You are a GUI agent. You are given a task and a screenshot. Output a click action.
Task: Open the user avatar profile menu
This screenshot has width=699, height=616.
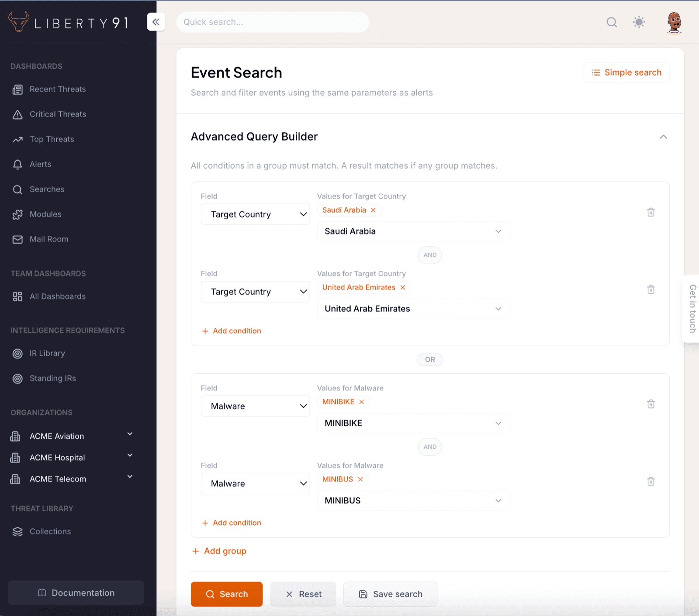tap(675, 22)
